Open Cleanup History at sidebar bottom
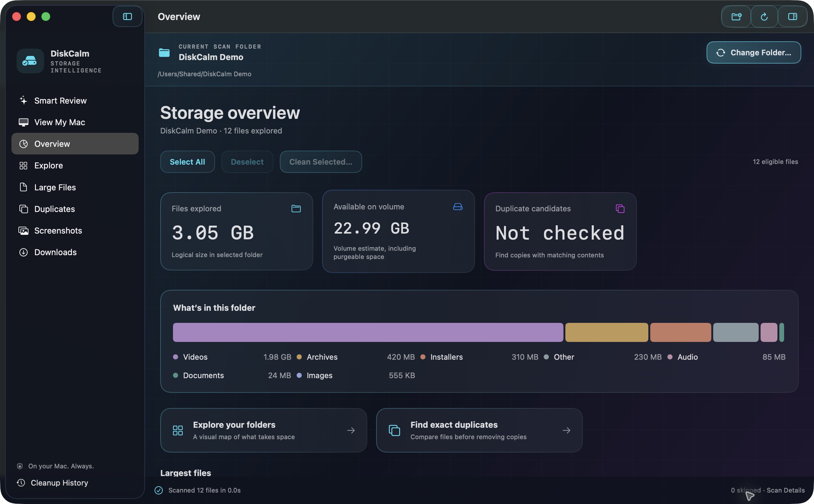The width and height of the screenshot is (814, 504). 53,482
